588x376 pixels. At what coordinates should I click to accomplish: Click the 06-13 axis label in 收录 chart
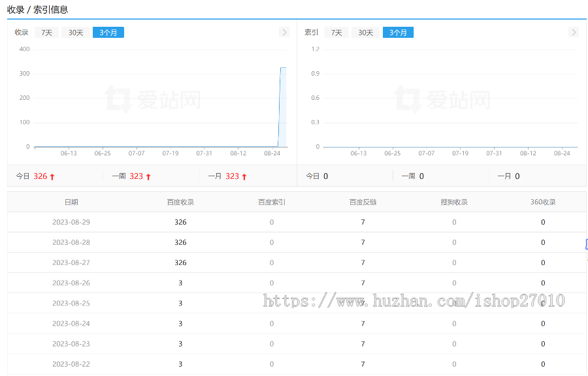coord(69,153)
